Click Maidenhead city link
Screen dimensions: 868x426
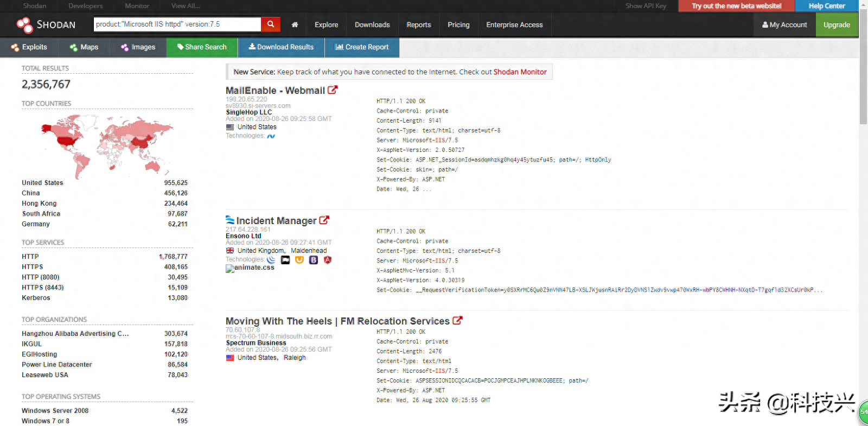tap(309, 251)
